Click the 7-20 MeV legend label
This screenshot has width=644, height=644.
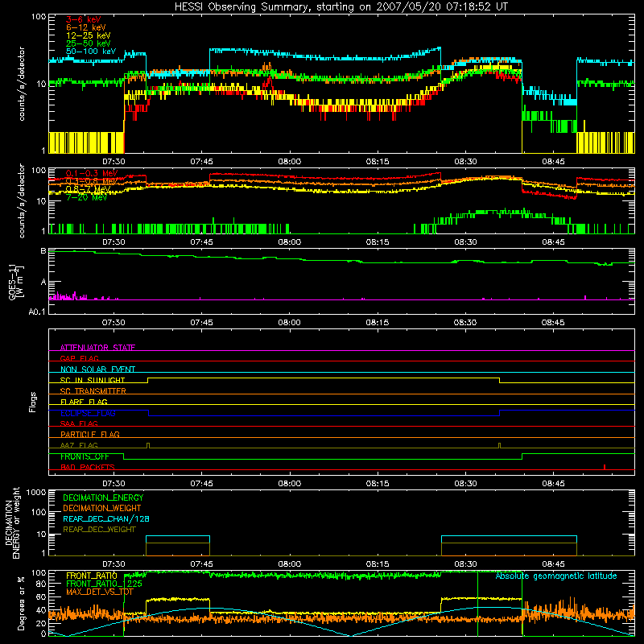86,197
